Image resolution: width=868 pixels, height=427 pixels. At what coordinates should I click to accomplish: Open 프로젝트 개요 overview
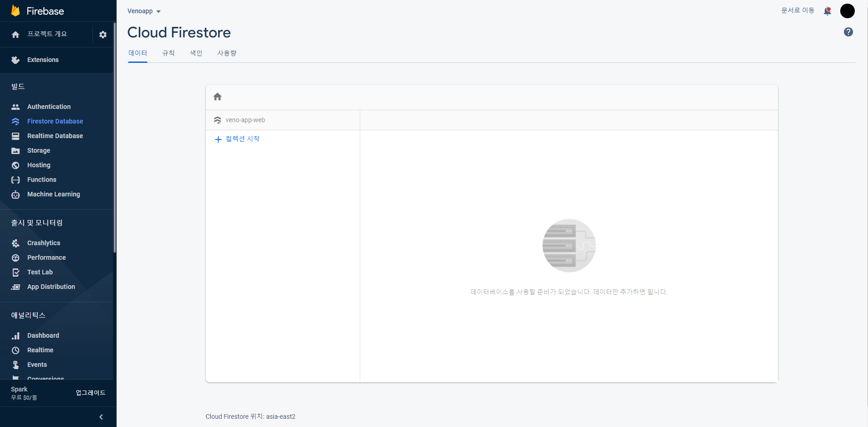click(x=47, y=34)
